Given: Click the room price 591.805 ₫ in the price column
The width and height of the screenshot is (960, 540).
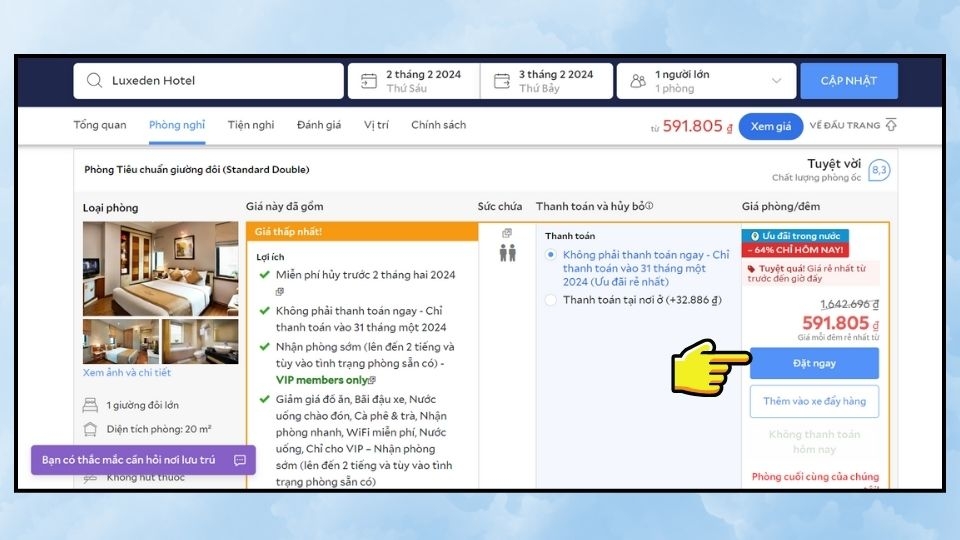Looking at the screenshot, I should pos(841,323).
